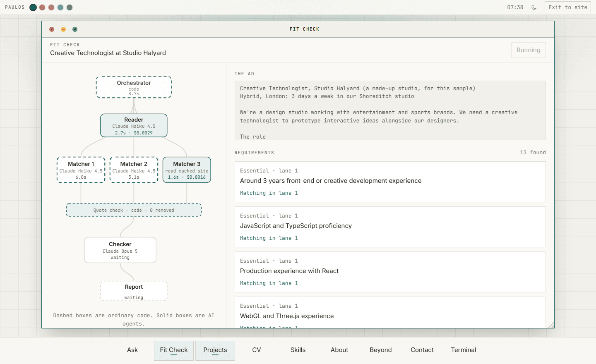
Task: Click the '13 found' requirements count
Action: (x=533, y=153)
